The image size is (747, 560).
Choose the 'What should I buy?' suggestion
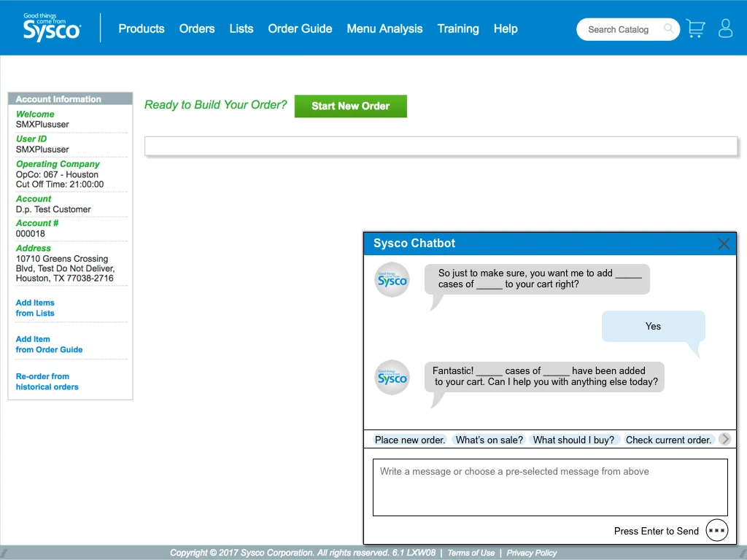tap(573, 440)
